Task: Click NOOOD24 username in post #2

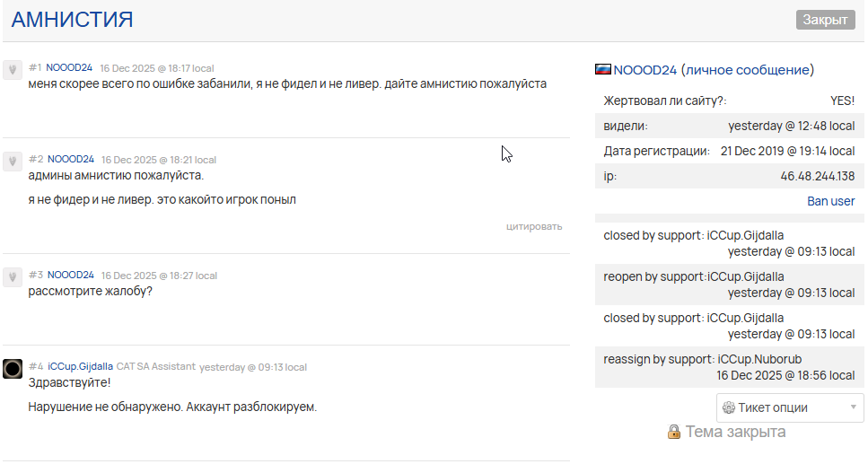Action: [x=71, y=159]
